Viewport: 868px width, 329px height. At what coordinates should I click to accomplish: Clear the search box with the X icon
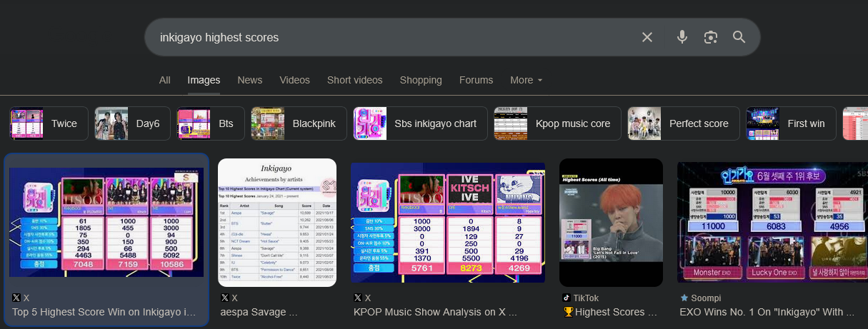pyautogui.click(x=647, y=37)
